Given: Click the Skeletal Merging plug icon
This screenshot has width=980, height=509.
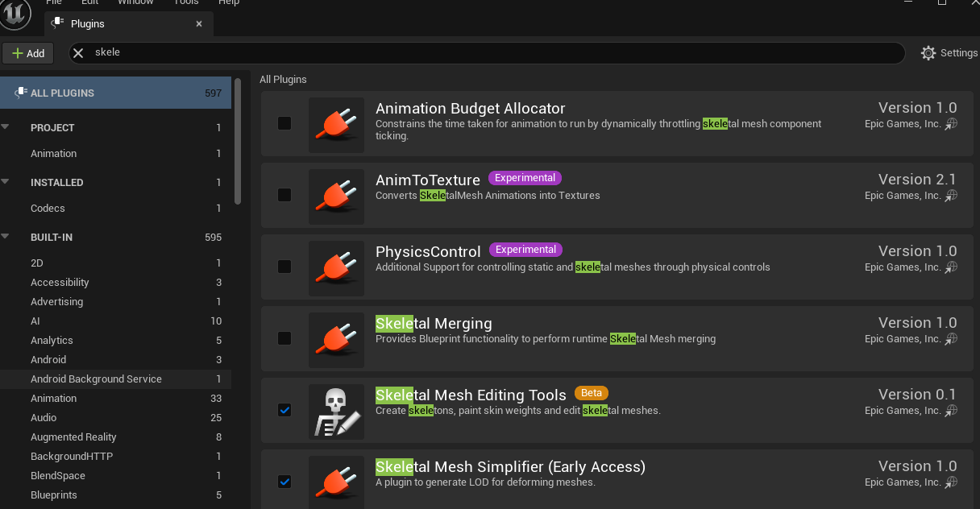Looking at the screenshot, I should pos(336,339).
